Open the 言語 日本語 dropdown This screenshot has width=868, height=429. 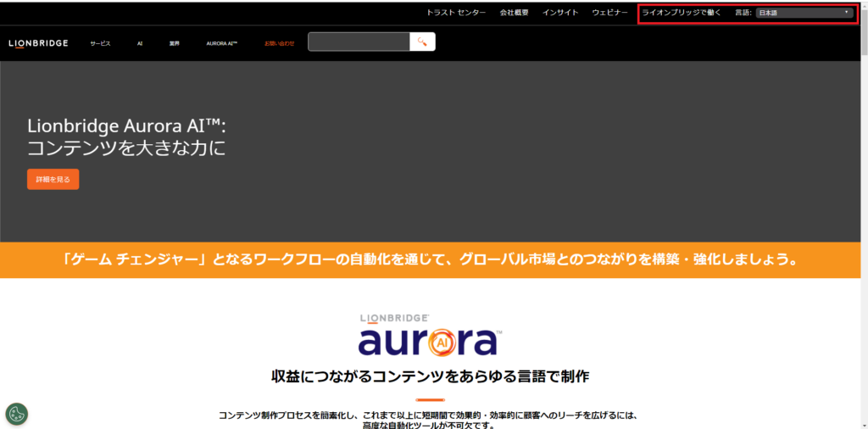[804, 13]
